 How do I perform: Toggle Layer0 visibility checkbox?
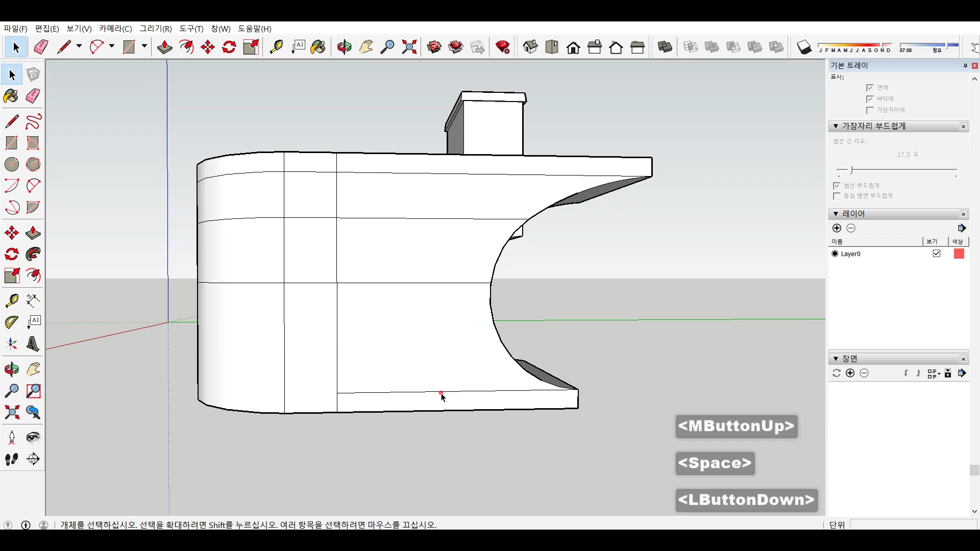(x=937, y=254)
